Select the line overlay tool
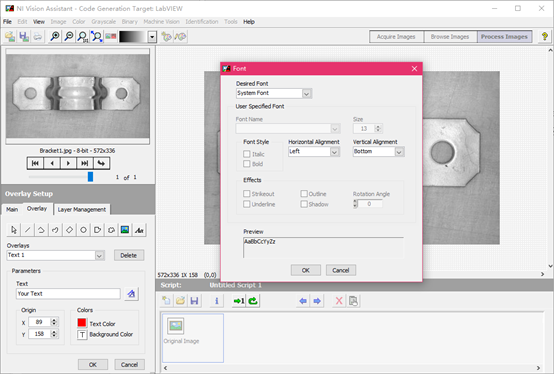554x374 pixels. pyautogui.click(x=28, y=230)
